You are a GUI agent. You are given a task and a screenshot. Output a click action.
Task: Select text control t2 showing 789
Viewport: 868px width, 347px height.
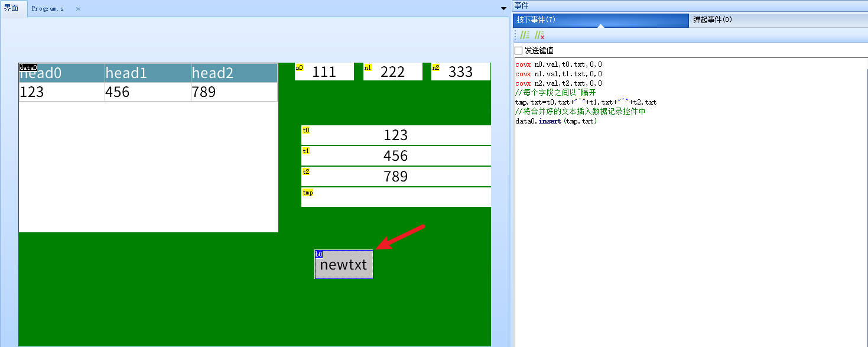[396, 176]
